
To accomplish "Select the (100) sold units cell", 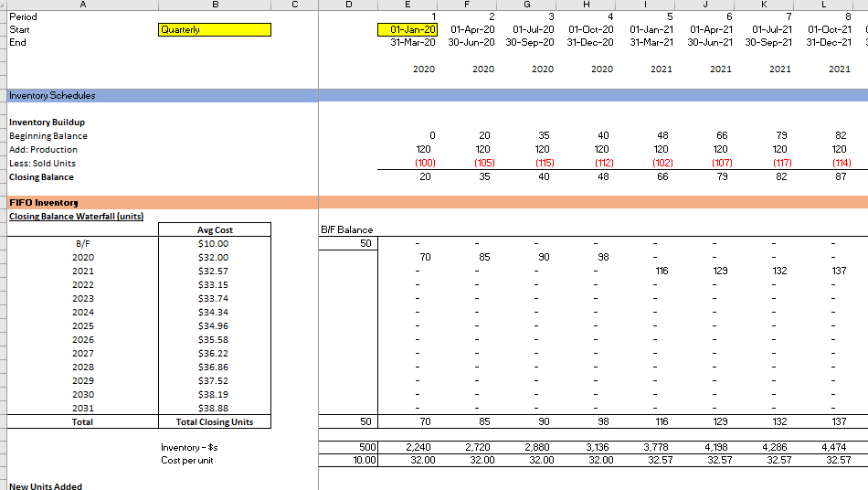I will point(408,164).
